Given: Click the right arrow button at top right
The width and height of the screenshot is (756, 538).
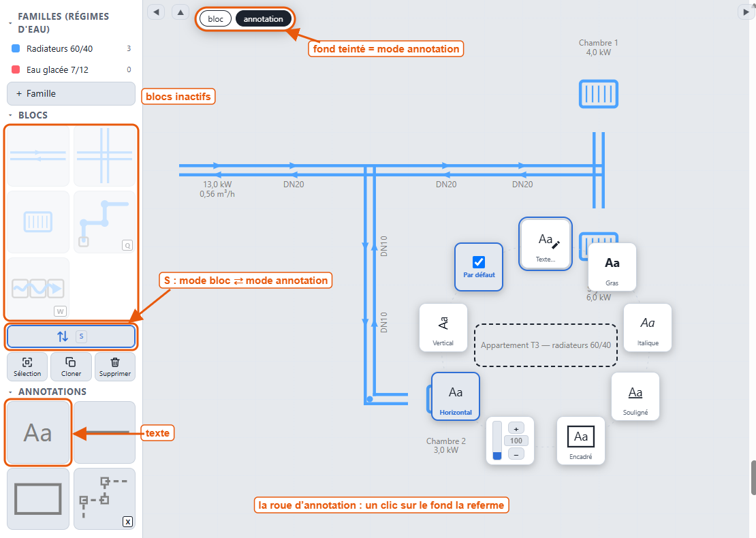Looking at the screenshot, I should [x=745, y=12].
